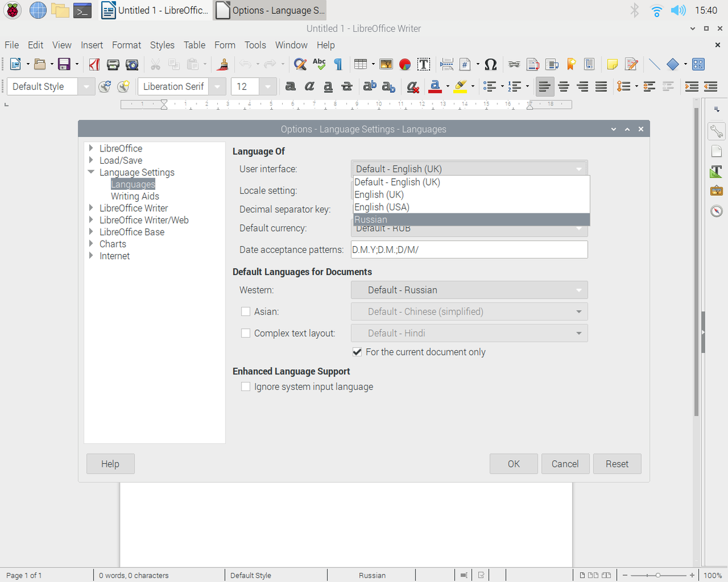
Task: Click the Clear Direct Formatting icon
Action: [x=413, y=87]
